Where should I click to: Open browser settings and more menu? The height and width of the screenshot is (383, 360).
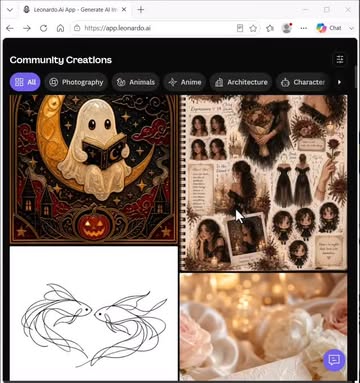click(303, 28)
